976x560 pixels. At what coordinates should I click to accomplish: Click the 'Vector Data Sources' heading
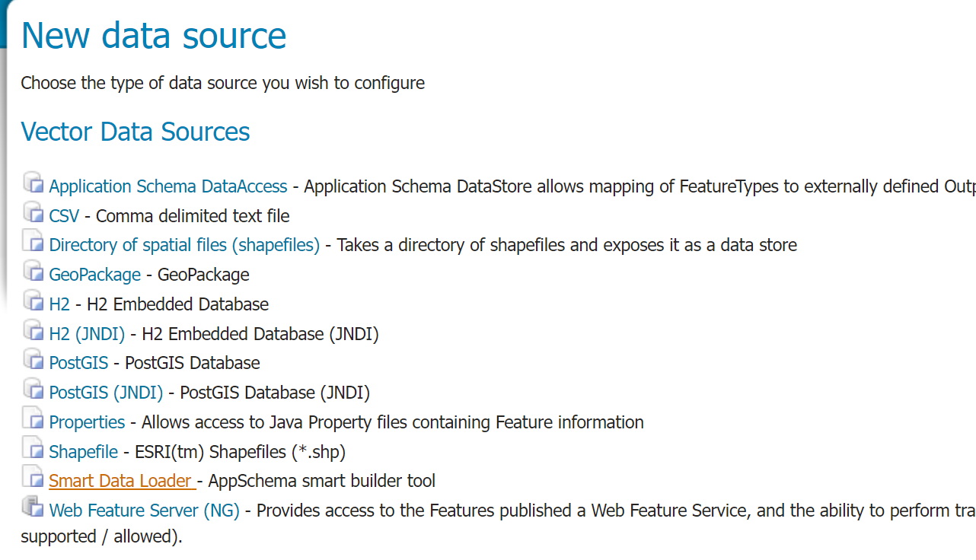136,132
